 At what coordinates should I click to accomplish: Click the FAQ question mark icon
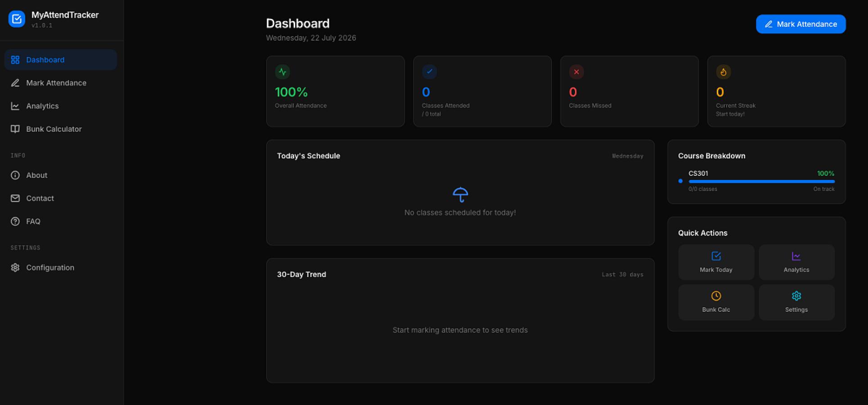pos(15,221)
